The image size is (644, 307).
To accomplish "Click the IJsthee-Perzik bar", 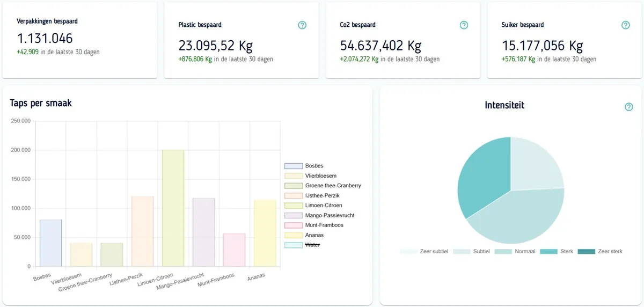I will tap(143, 231).
